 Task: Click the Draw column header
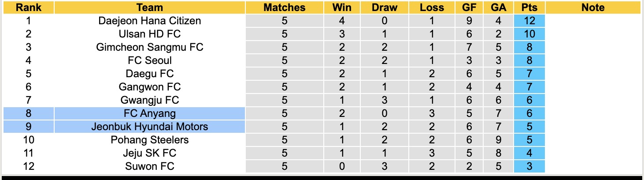click(x=384, y=7)
